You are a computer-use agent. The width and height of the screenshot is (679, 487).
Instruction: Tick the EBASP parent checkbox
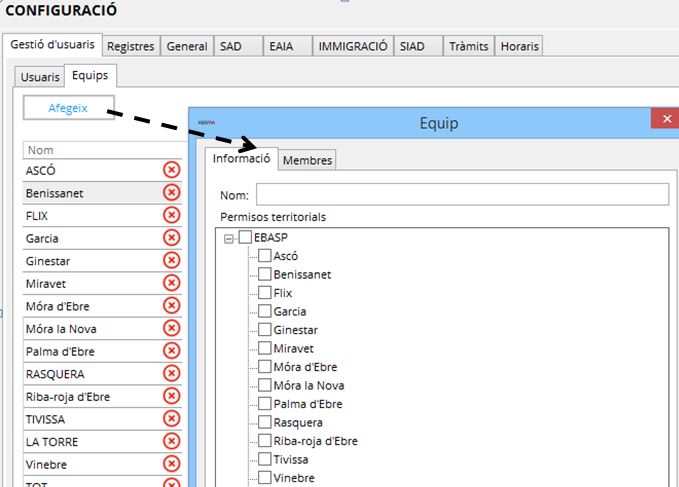tap(245, 237)
